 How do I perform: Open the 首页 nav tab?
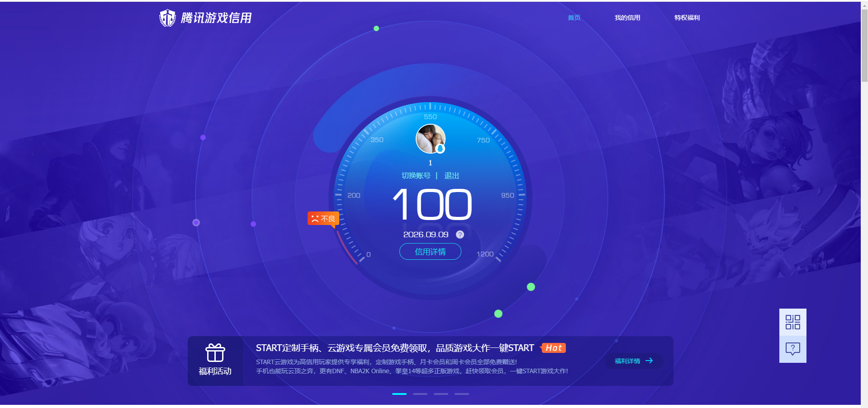point(574,18)
